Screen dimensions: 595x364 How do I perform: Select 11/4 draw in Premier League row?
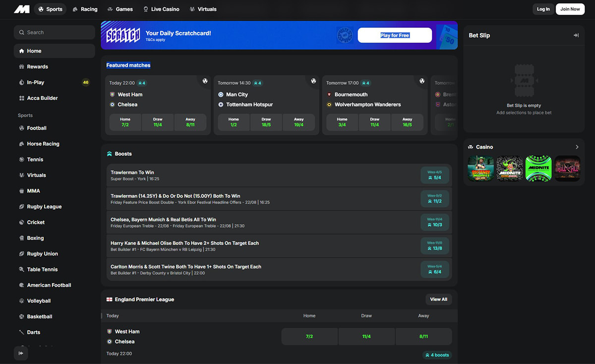tap(366, 336)
